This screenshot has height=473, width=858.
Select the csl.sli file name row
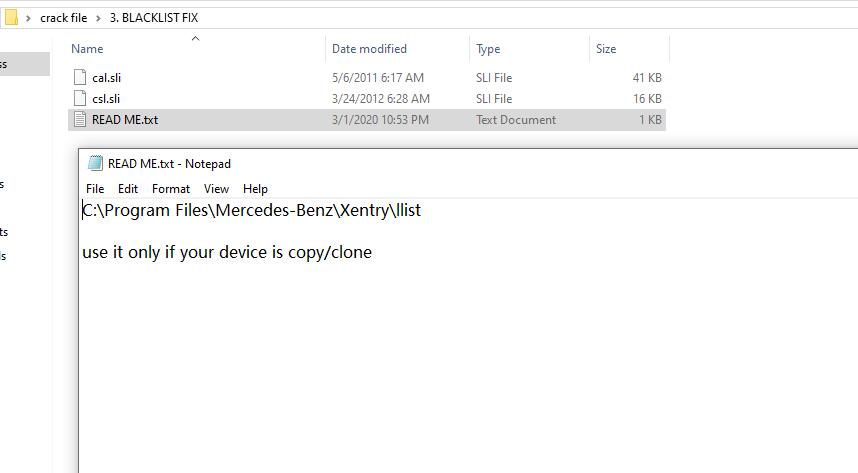367,99
